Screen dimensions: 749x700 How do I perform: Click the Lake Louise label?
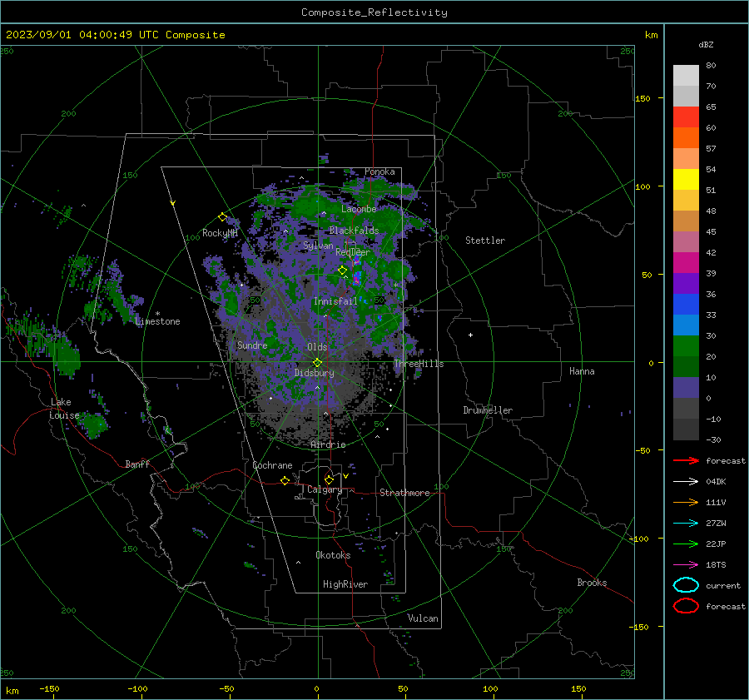pos(64,409)
